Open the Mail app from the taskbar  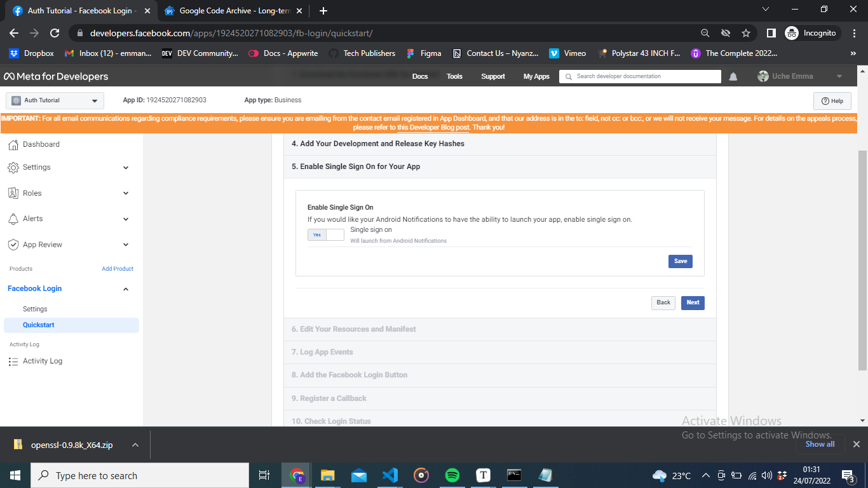point(359,475)
